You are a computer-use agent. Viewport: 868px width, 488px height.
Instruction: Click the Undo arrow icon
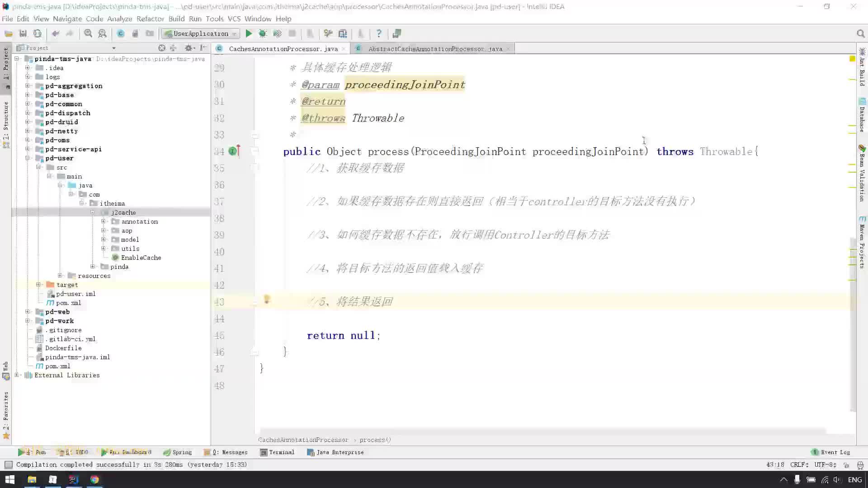[x=56, y=33]
